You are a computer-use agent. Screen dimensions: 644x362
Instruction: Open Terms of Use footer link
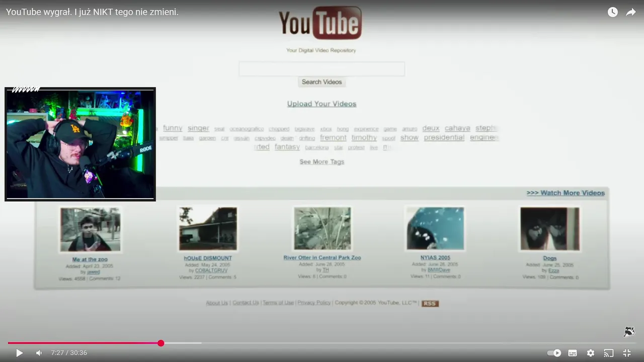click(x=278, y=303)
